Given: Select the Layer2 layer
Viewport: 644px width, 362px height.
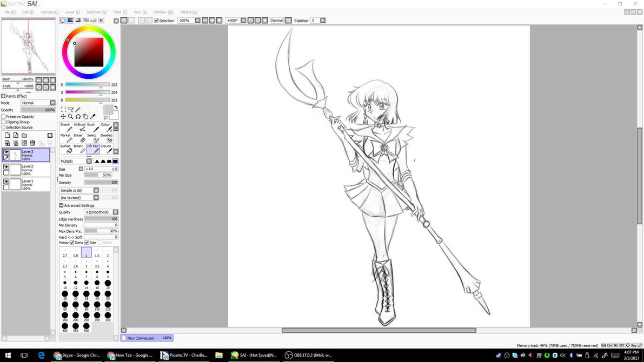Looking at the screenshot, I should 26,170.
